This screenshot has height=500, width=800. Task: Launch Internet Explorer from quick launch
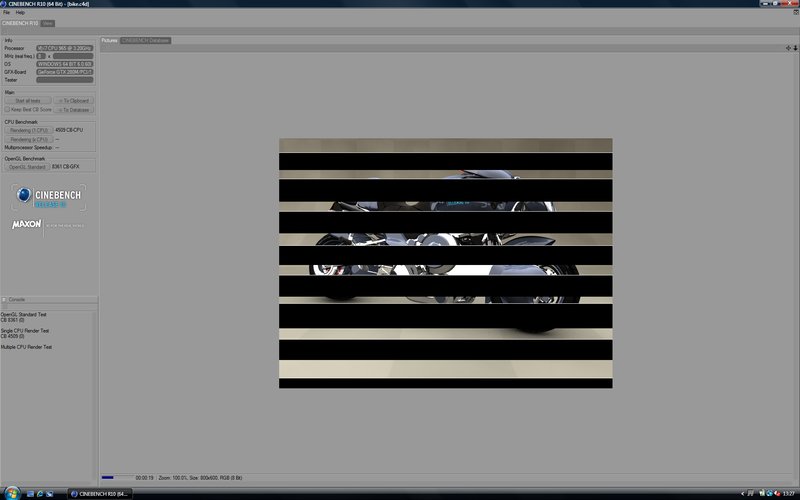40,493
